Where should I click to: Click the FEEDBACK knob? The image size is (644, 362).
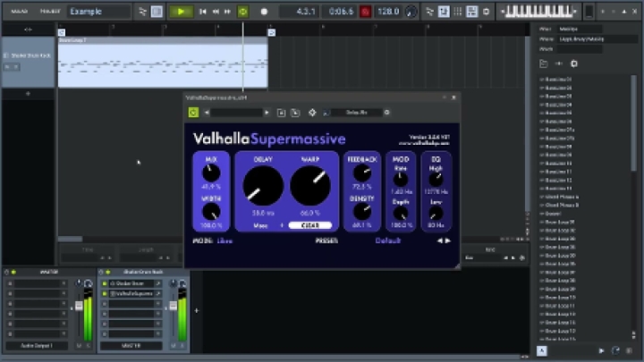362,173
